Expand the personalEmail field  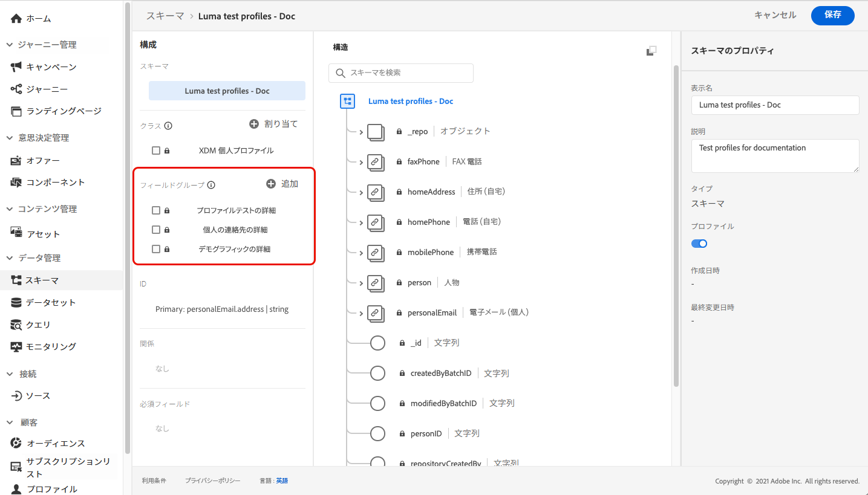pos(361,313)
